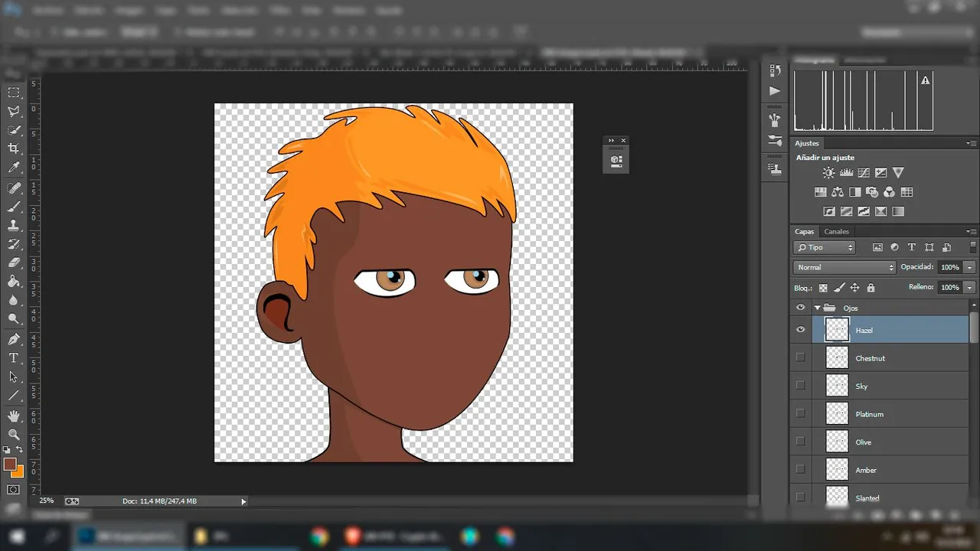Select the Quick Selection tool

click(x=14, y=130)
